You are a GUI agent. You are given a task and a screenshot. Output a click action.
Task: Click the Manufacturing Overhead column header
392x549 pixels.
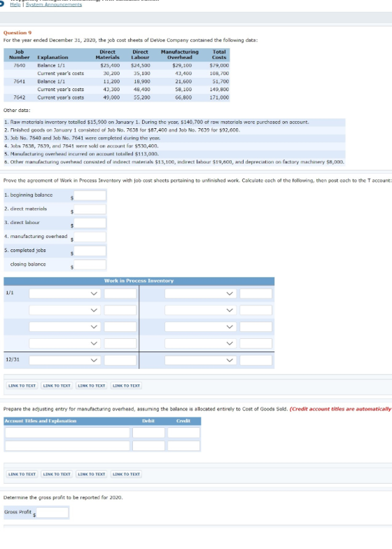click(179, 55)
